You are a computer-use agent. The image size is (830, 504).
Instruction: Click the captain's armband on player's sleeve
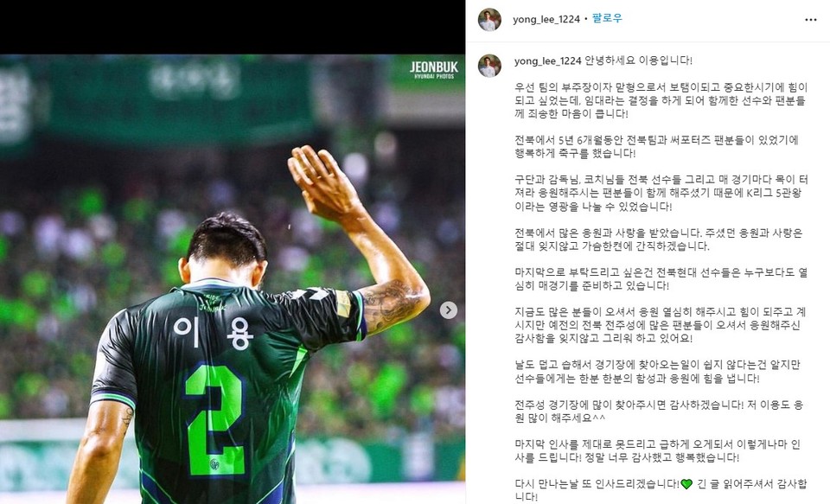pos(343,303)
